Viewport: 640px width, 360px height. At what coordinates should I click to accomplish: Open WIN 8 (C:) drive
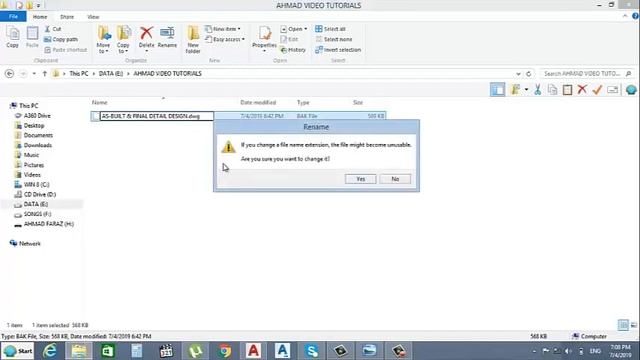pyautogui.click(x=36, y=184)
